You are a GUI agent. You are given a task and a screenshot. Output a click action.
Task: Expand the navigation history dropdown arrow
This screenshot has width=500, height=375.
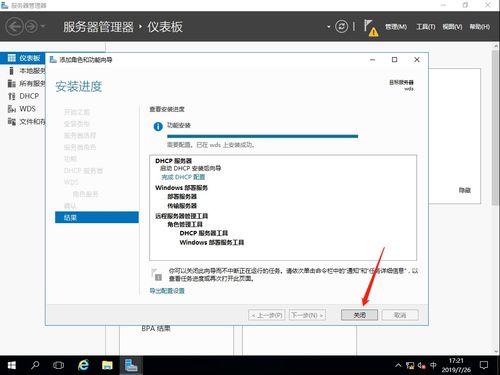click(x=43, y=26)
